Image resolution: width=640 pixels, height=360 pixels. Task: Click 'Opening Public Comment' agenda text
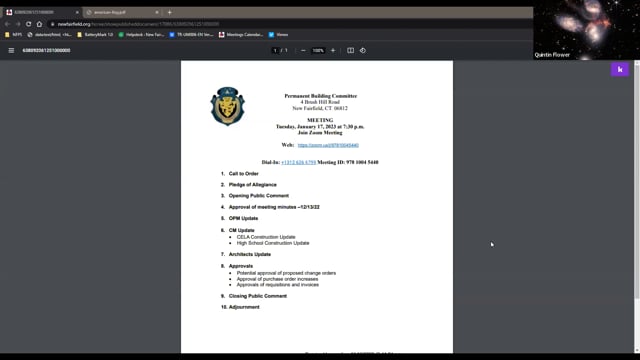(259, 196)
